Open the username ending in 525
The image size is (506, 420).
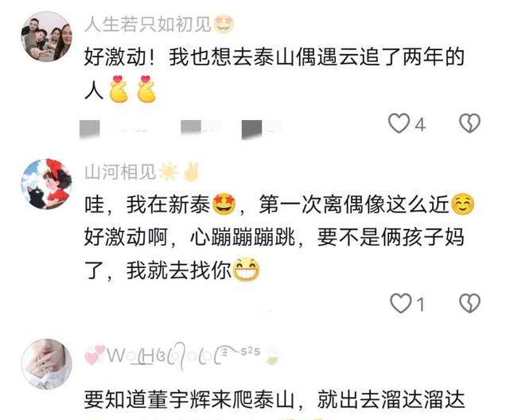tap(182, 356)
